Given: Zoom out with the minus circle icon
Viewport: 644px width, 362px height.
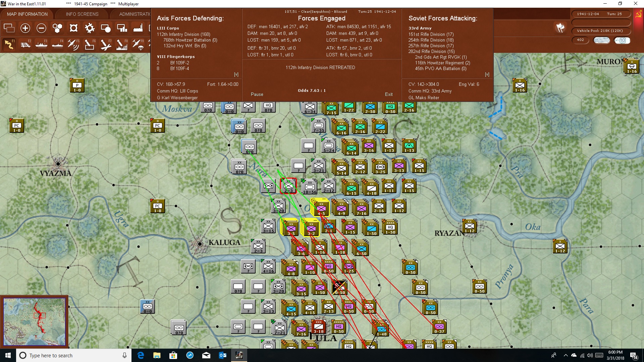Looking at the screenshot, I should [41, 28].
